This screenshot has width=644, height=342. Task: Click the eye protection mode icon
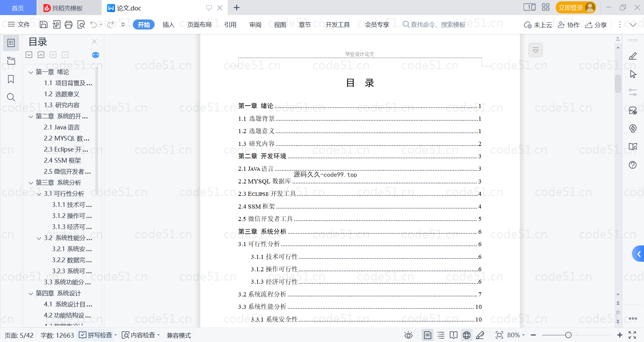(408, 335)
